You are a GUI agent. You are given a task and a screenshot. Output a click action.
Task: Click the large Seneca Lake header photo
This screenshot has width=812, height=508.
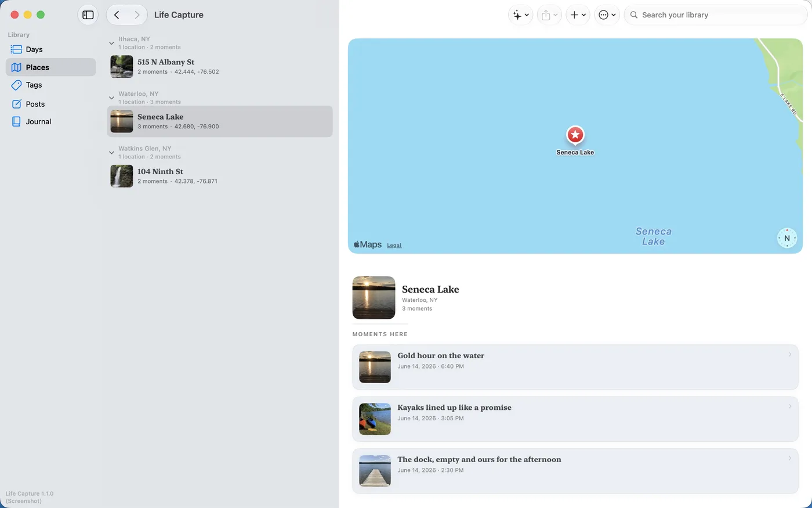[374, 298]
